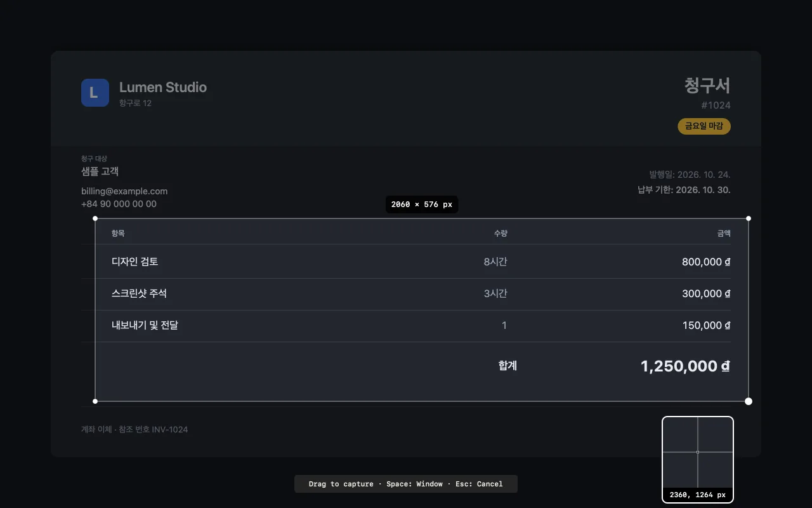The height and width of the screenshot is (508, 812).
Task: Click the 항목 column header
Action: [118, 234]
